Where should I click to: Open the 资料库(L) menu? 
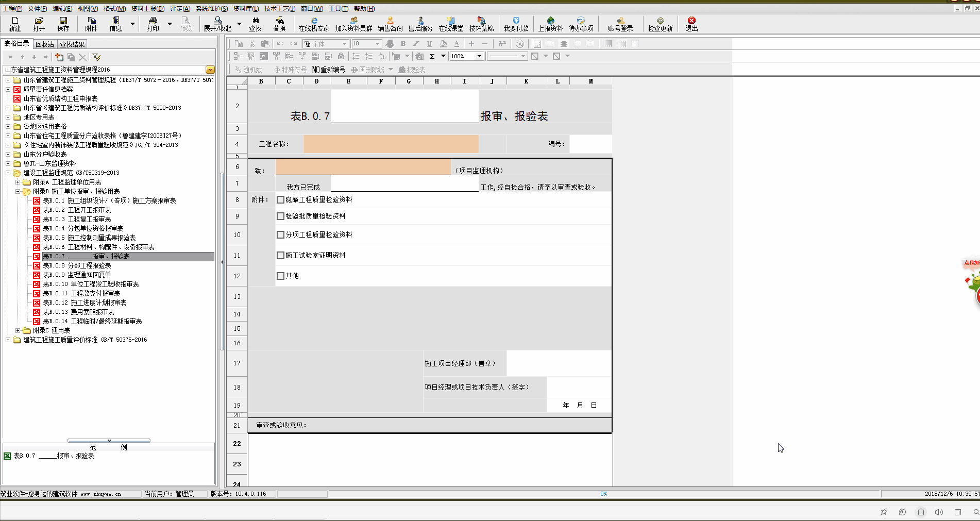[x=246, y=9]
